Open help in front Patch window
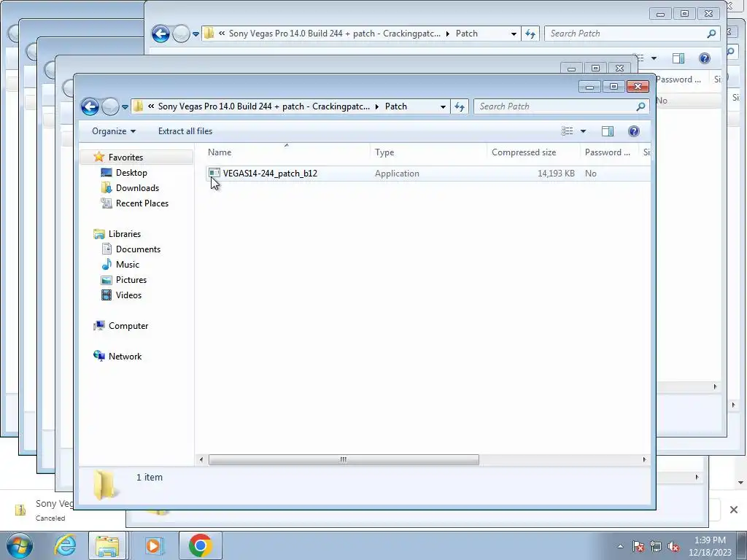The width and height of the screenshot is (747, 560). coord(634,131)
